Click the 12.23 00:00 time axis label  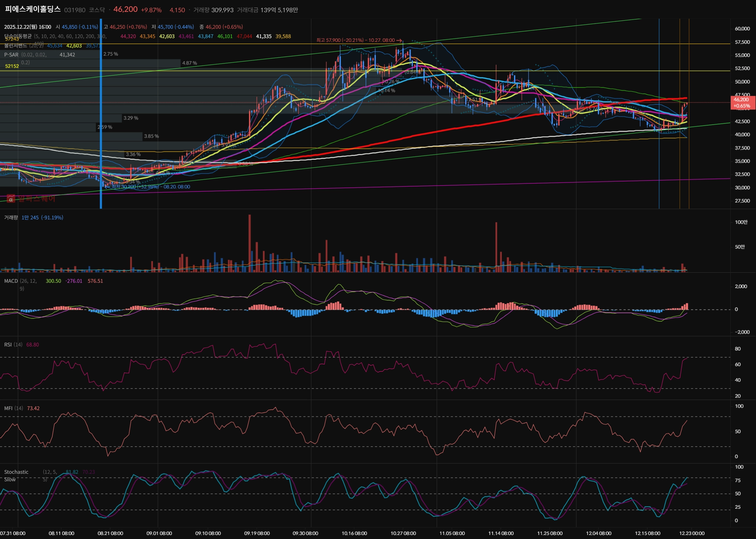pos(692,533)
